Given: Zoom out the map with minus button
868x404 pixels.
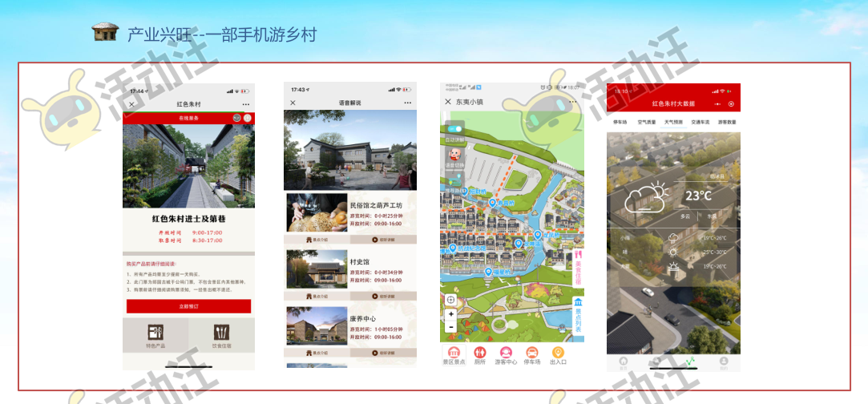Looking at the screenshot, I should (450, 326).
